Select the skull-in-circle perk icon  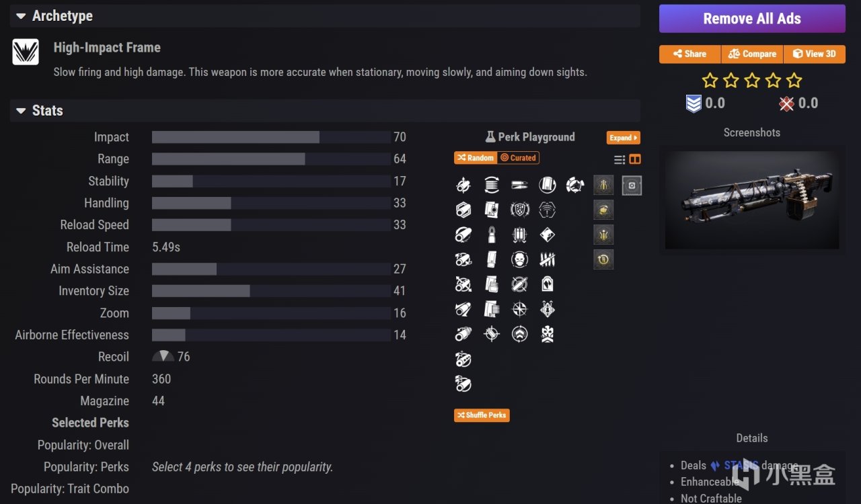[x=519, y=259]
